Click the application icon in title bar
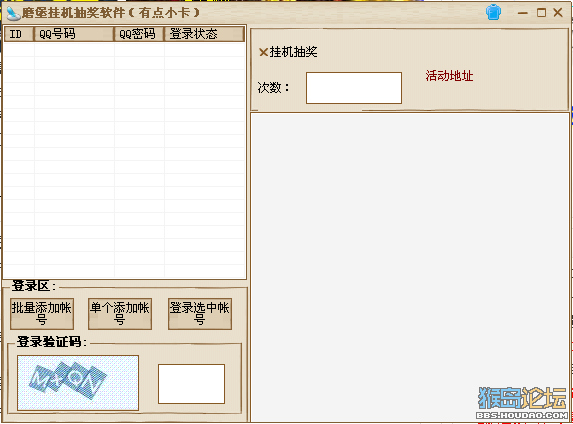The image size is (573, 424). [x=13, y=13]
